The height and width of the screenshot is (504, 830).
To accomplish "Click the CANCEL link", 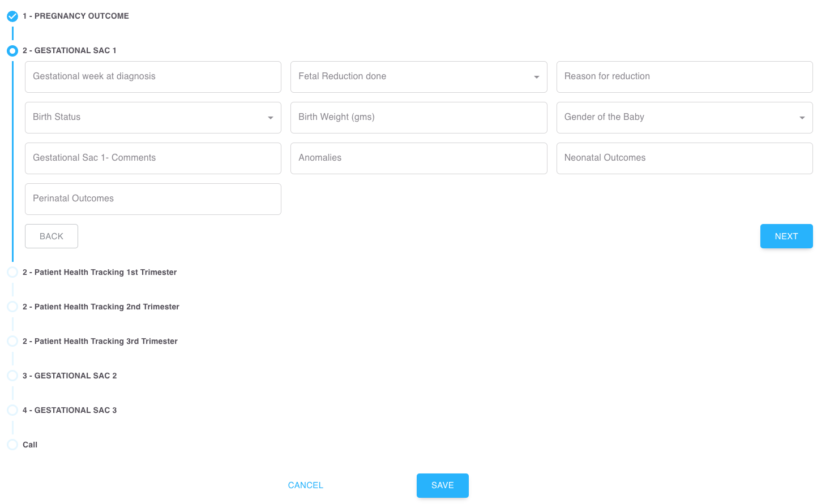I will [x=305, y=485].
